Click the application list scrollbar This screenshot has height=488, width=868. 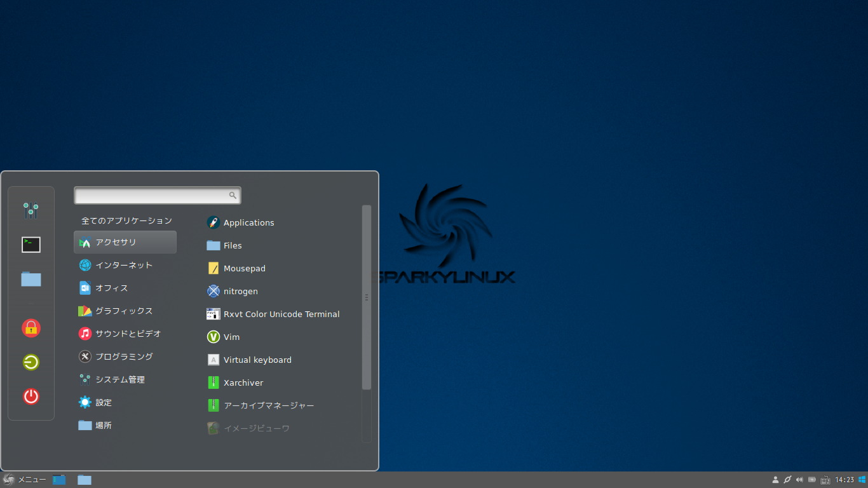coord(367,297)
